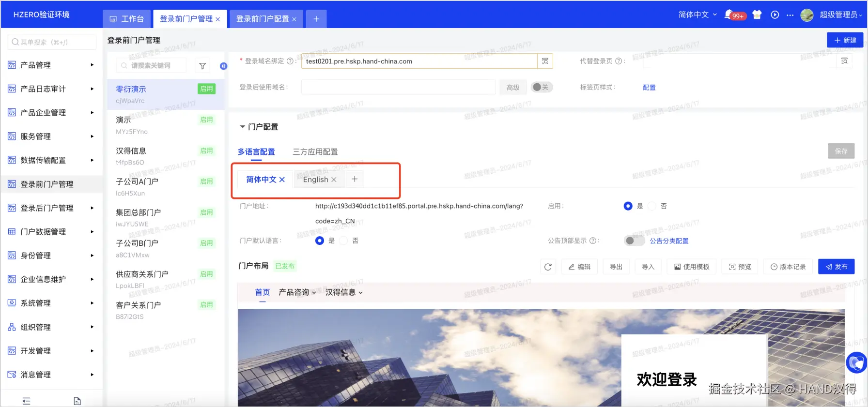The image size is (868, 407).
Task: Open the floating assistant icon
Action: click(856, 362)
